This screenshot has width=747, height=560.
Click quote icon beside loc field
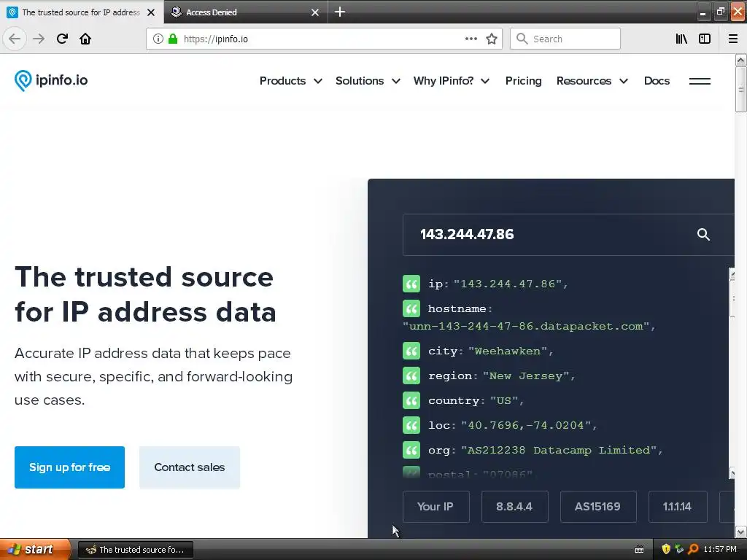(411, 425)
